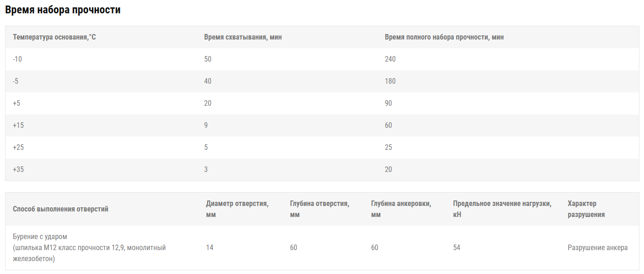Click setting time 9 in +15 row
Image resolution: width=644 pixels, height=274 pixels.
click(206, 126)
